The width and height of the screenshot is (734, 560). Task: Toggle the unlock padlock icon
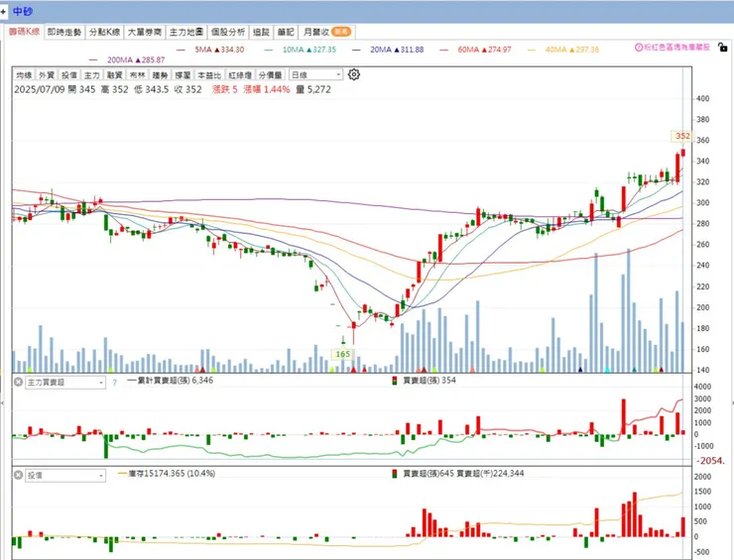tap(723, 47)
